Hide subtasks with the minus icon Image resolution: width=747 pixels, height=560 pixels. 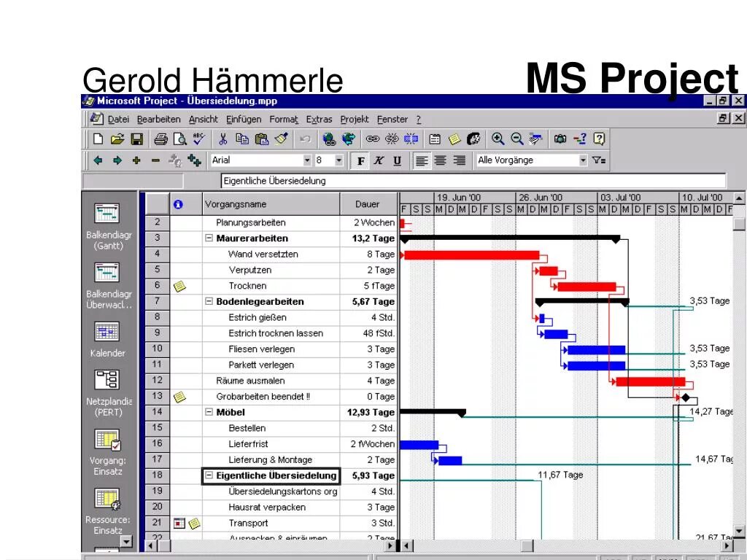point(156,160)
